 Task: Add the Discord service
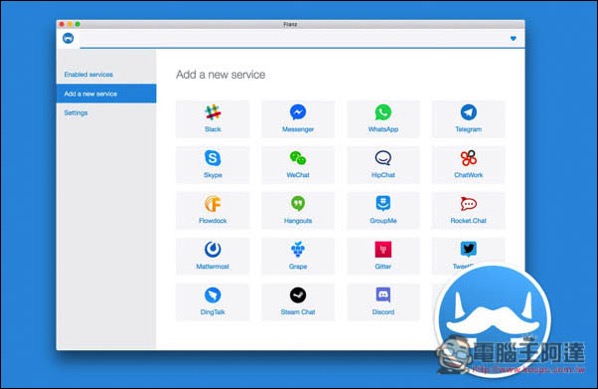(383, 302)
